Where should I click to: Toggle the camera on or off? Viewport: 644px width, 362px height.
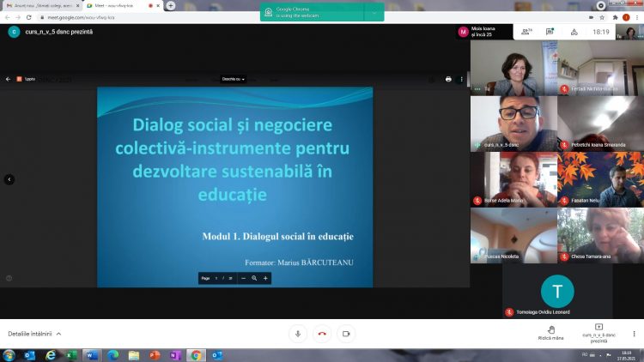(x=346, y=333)
